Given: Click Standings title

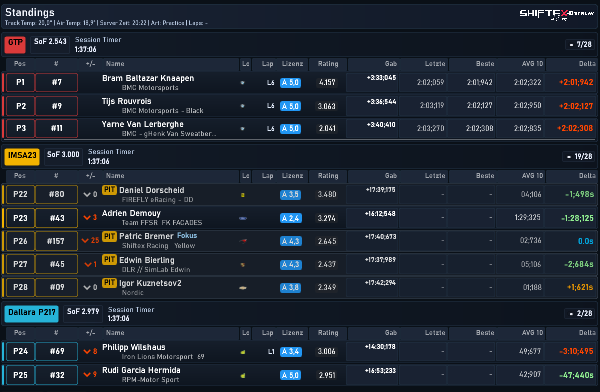Looking at the screenshot, I should tap(30, 12).
